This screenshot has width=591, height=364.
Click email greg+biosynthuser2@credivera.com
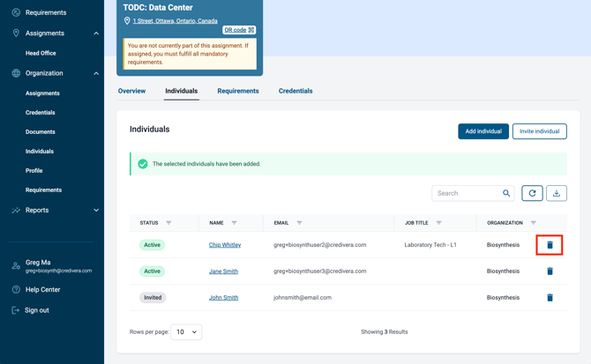click(320, 245)
